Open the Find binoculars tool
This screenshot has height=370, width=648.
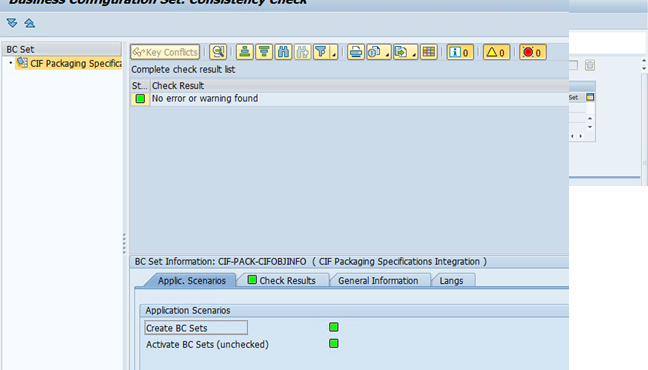tap(283, 52)
